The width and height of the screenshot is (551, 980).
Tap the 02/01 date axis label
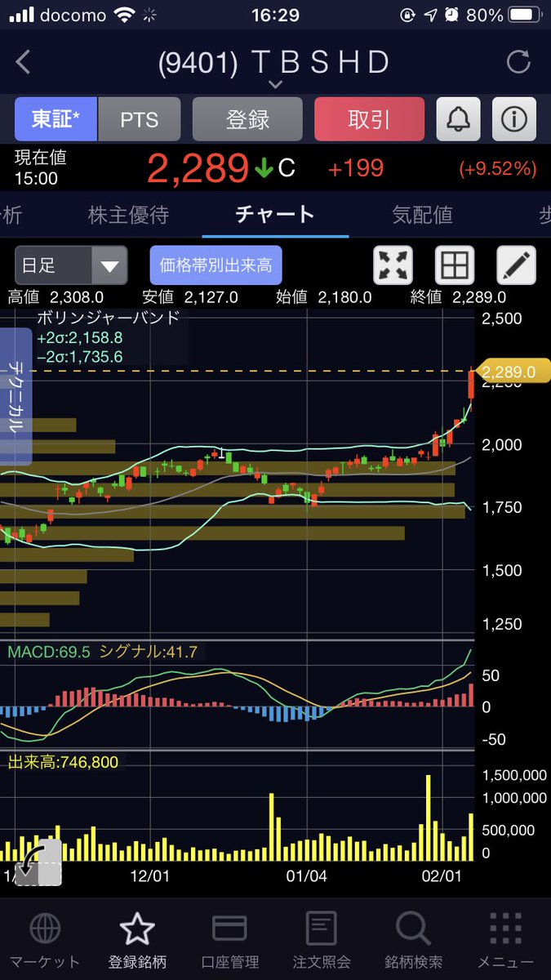click(x=442, y=875)
